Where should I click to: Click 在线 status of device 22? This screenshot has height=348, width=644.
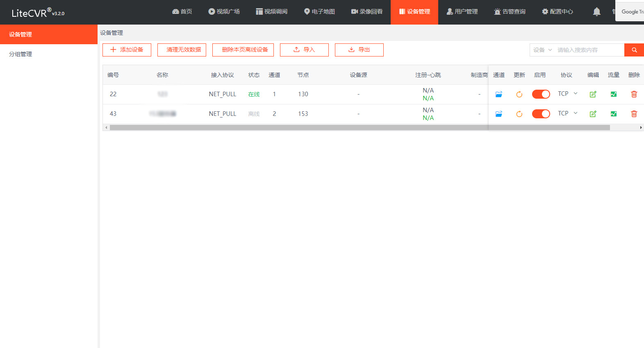click(x=254, y=94)
